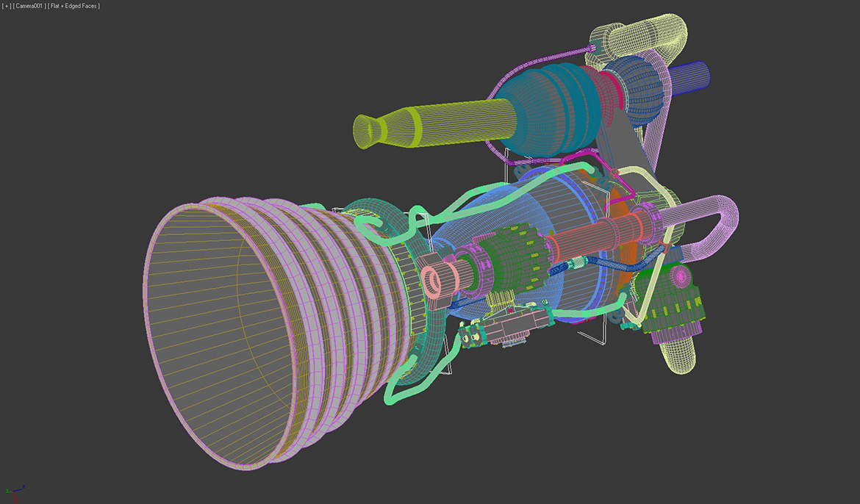The image size is (860, 504).
Task: Click the green Y axis of the tripod
Action: pyautogui.click(x=7, y=491)
